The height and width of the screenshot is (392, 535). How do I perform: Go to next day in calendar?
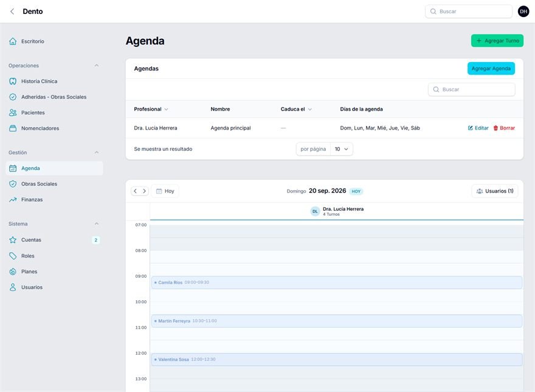coord(144,191)
